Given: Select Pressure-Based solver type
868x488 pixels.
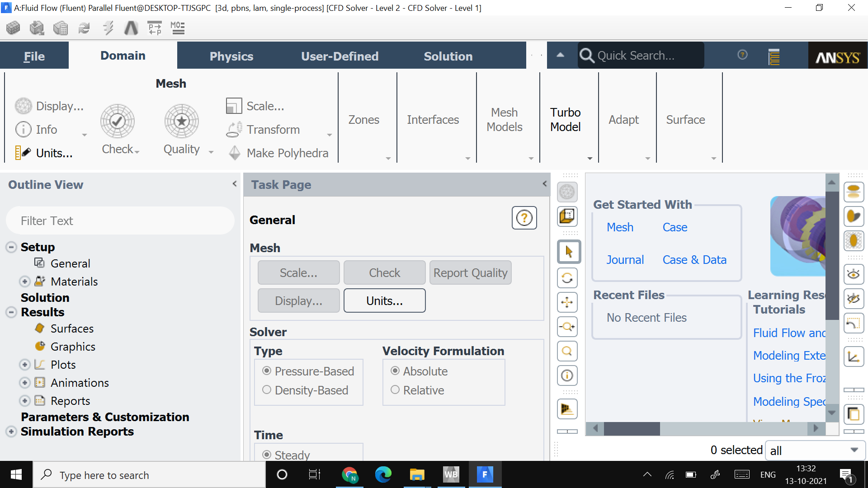Looking at the screenshot, I should click(x=309, y=371).
